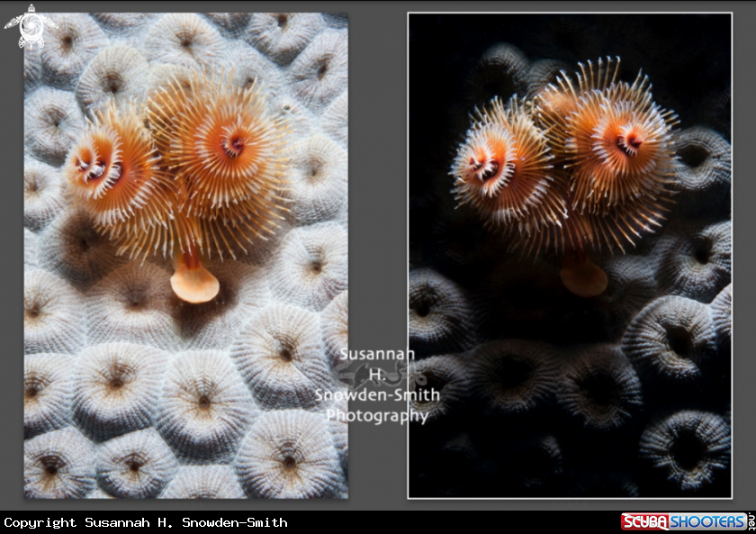Screen dimensions: 756x534
Task: Click the left spiral crown in dark photo
Action: click(x=490, y=167)
